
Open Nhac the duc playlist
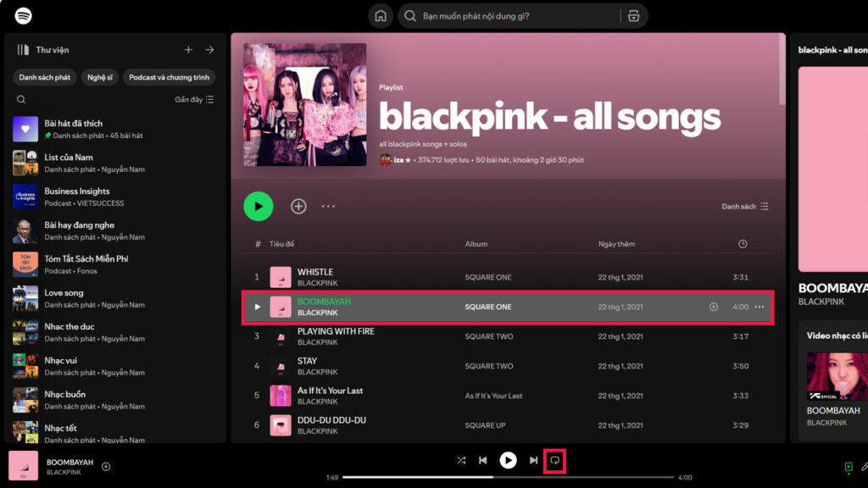click(x=115, y=332)
